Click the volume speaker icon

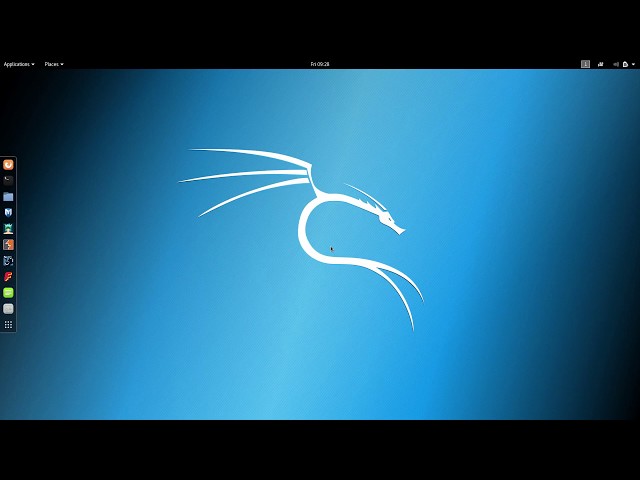[x=616, y=64]
